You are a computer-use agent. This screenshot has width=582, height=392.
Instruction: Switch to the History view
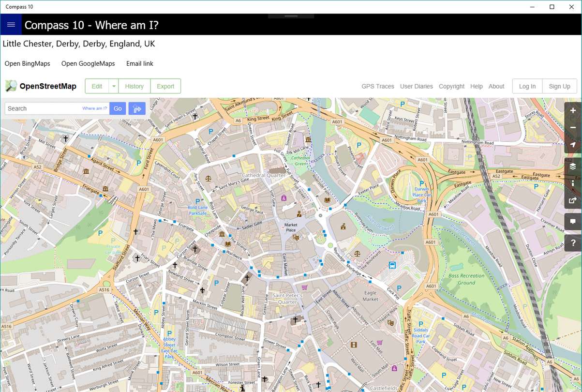click(x=134, y=86)
